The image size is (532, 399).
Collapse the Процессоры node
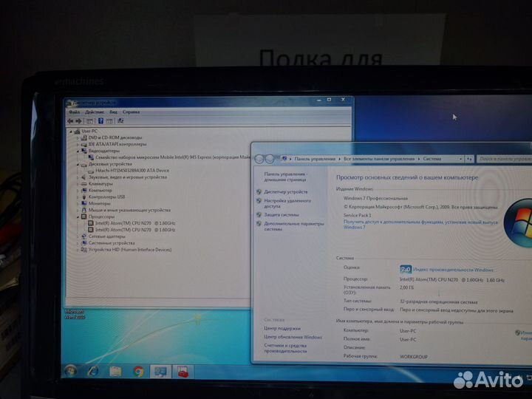click(78, 217)
